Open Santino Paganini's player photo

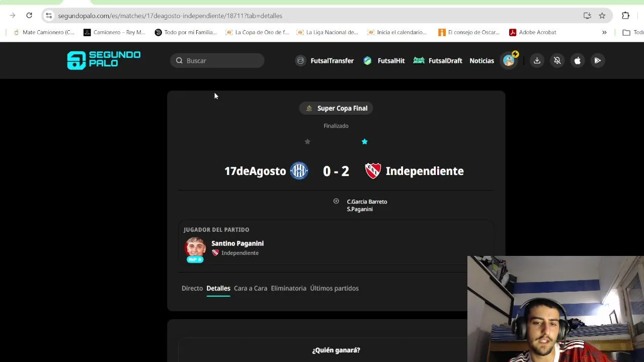(x=195, y=248)
